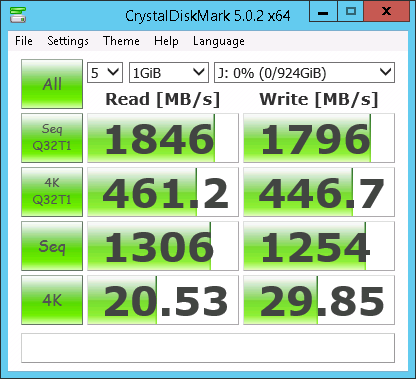Minimize the CrystalDiskMark window
This screenshot has width=416, height=379.
coord(323,11)
